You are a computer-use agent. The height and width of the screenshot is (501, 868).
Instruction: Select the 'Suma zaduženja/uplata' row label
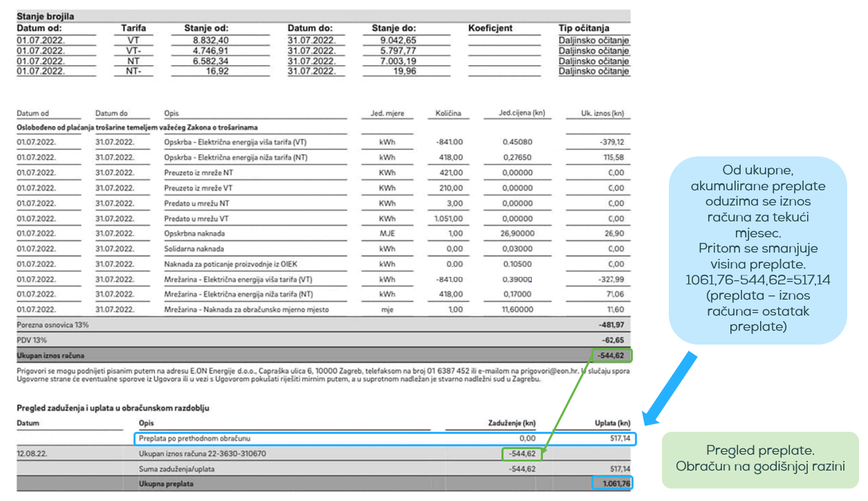coord(176,468)
